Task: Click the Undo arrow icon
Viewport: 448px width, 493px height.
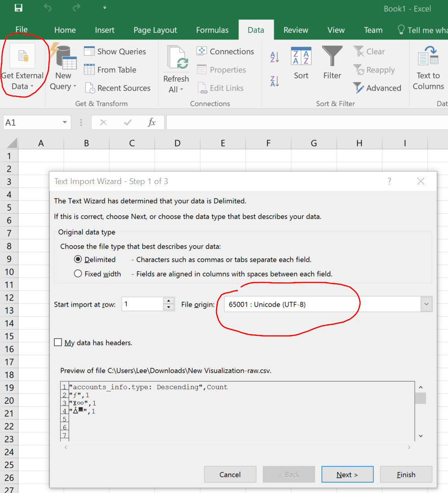Action: coord(48,8)
